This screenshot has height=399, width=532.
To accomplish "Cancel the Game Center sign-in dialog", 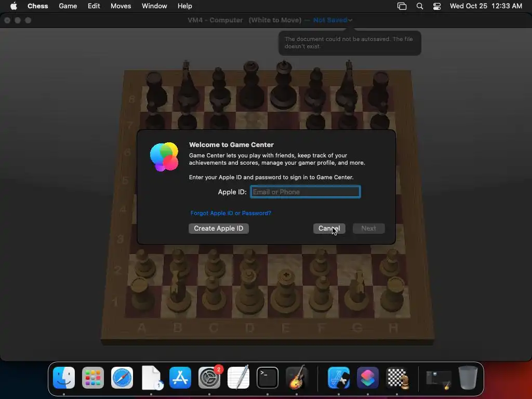I will 329,229.
